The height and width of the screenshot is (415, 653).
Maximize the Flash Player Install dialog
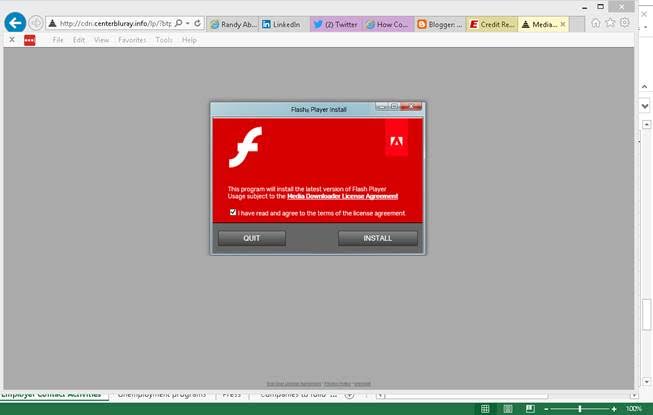[394, 107]
